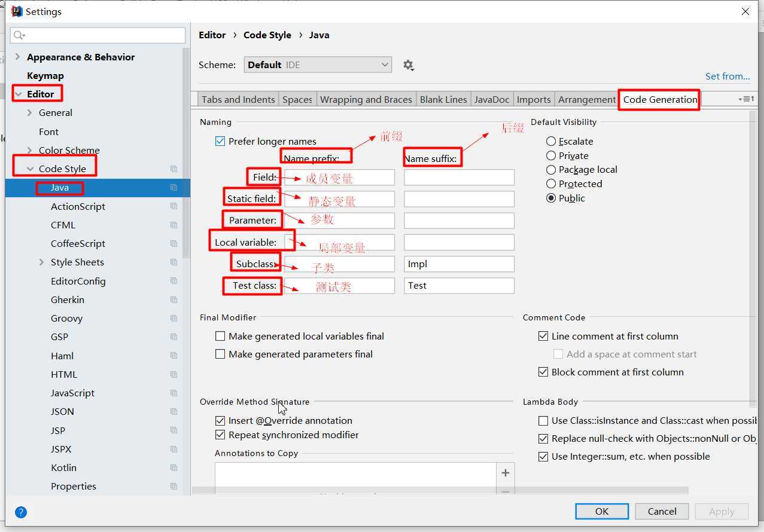The image size is (764, 532).
Task: Enable Make generated parameters final
Action: (x=220, y=354)
